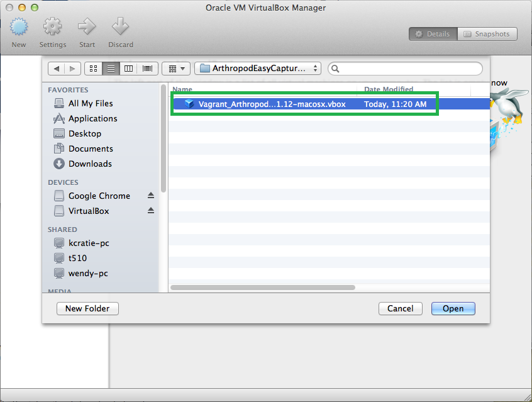Click the Discard toolbar icon
The width and height of the screenshot is (532, 402).
[121, 26]
